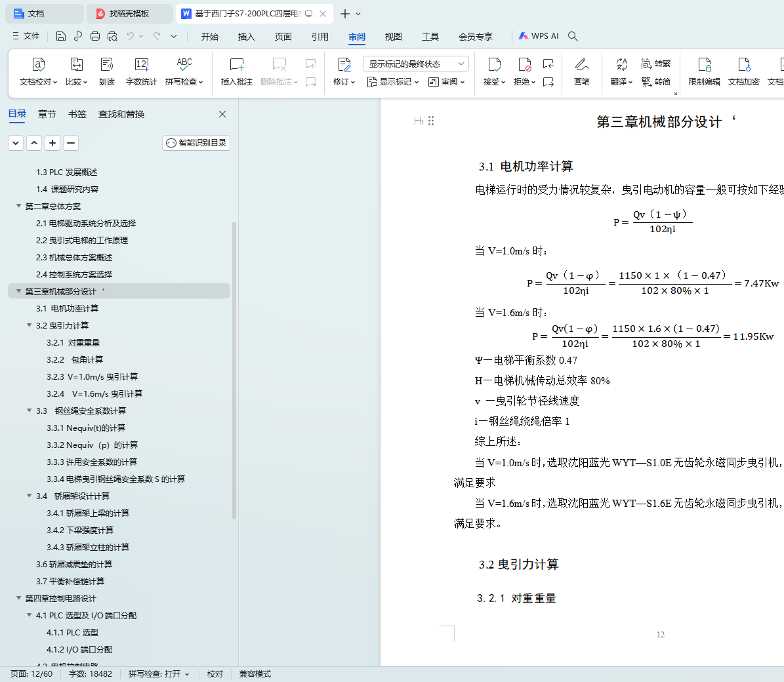Start 朗读 read-aloud feature

tap(107, 71)
